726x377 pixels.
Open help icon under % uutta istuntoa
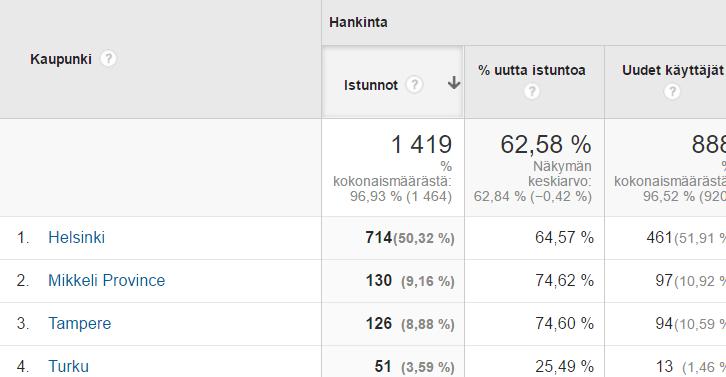[x=532, y=92]
